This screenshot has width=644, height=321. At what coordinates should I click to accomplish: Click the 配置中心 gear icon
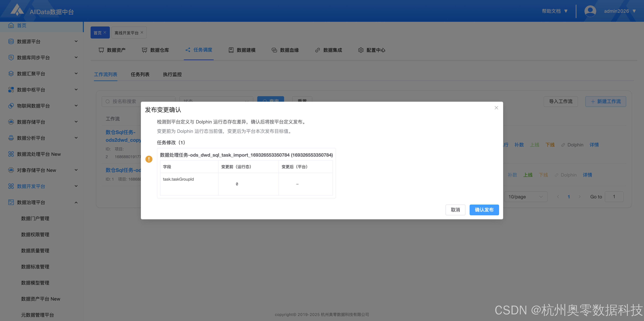pyautogui.click(x=361, y=50)
